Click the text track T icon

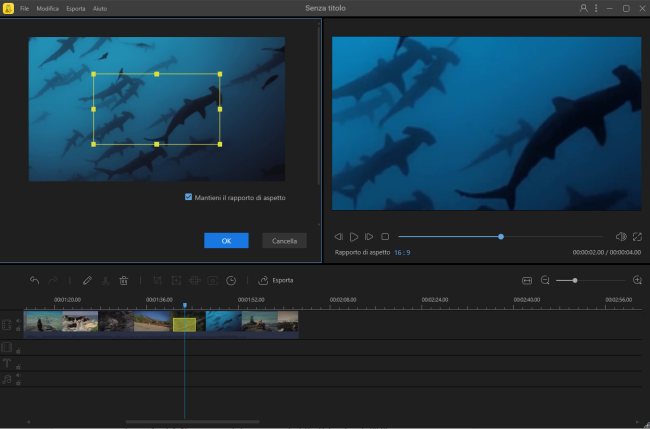7,364
